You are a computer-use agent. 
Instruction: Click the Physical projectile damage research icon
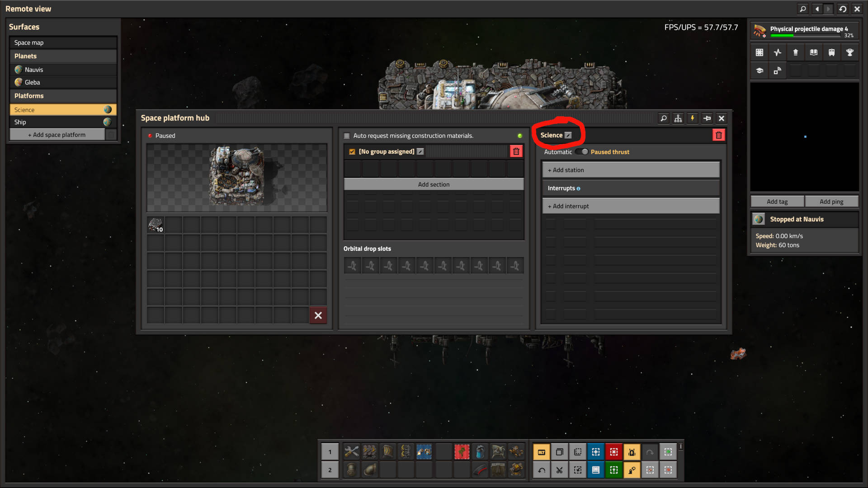pyautogui.click(x=760, y=31)
